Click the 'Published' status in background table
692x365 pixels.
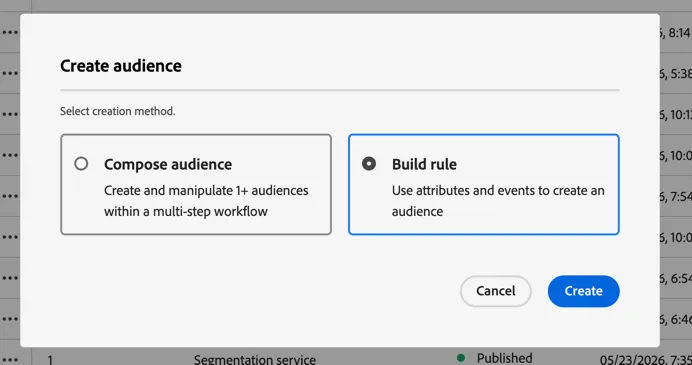tap(504, 358)
